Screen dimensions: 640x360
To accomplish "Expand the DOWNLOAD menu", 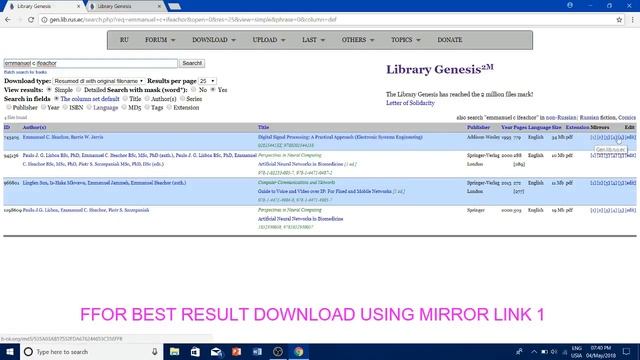I will tap(214, 40).
